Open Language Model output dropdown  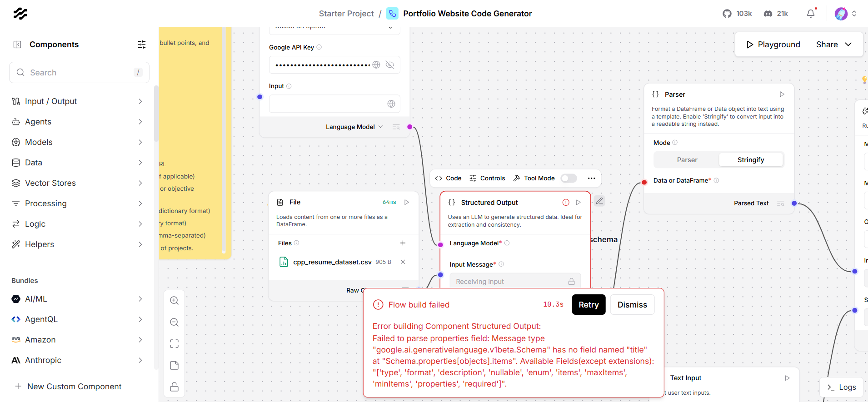[354, 127]
